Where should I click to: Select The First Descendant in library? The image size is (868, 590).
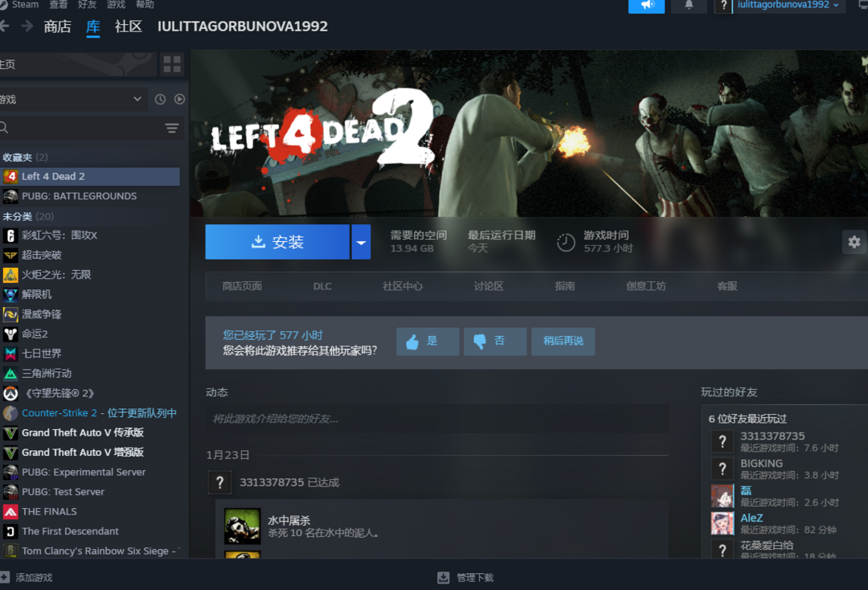click(x=90, y=531)
